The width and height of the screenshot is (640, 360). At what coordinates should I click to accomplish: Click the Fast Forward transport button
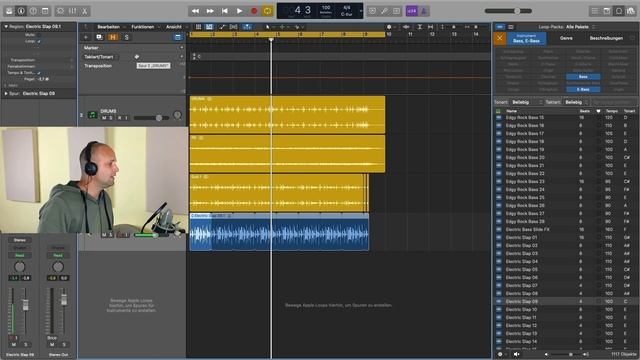pos(210,11)
